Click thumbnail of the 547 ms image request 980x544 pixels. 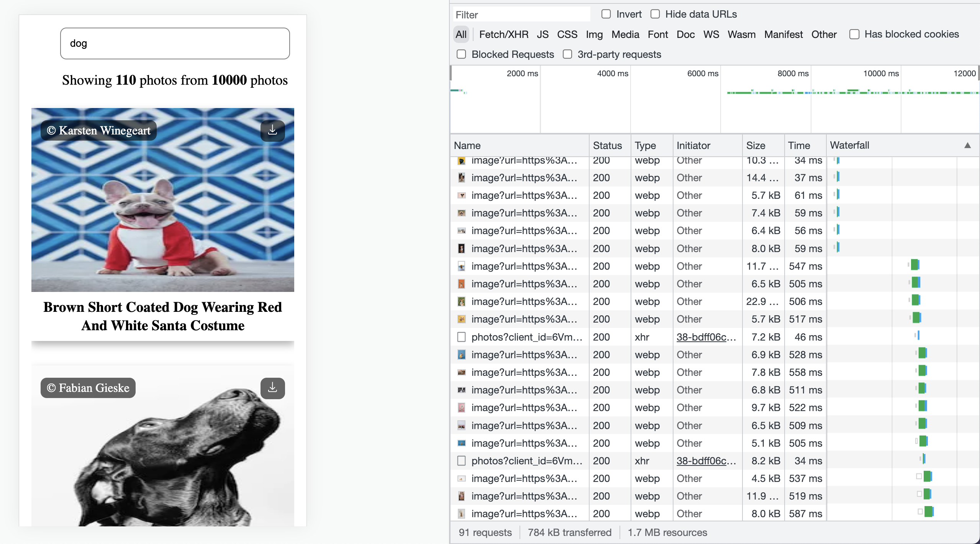tap(462, 266)
